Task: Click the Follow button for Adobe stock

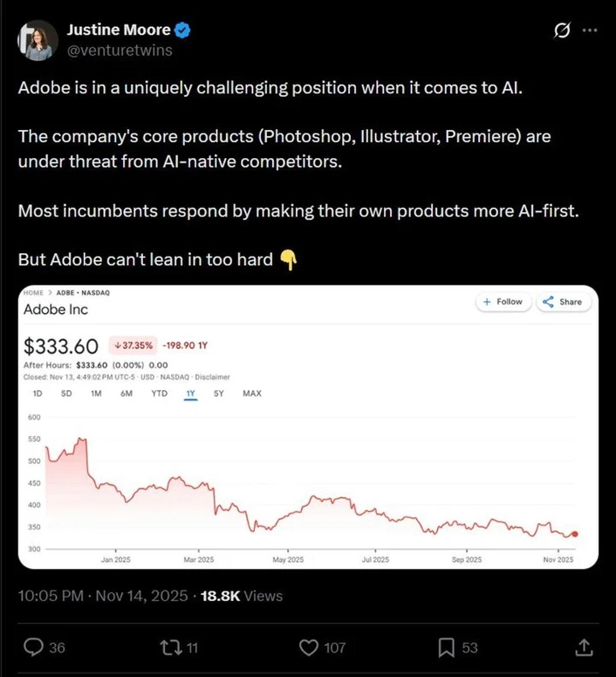Action: pos(503,302)
